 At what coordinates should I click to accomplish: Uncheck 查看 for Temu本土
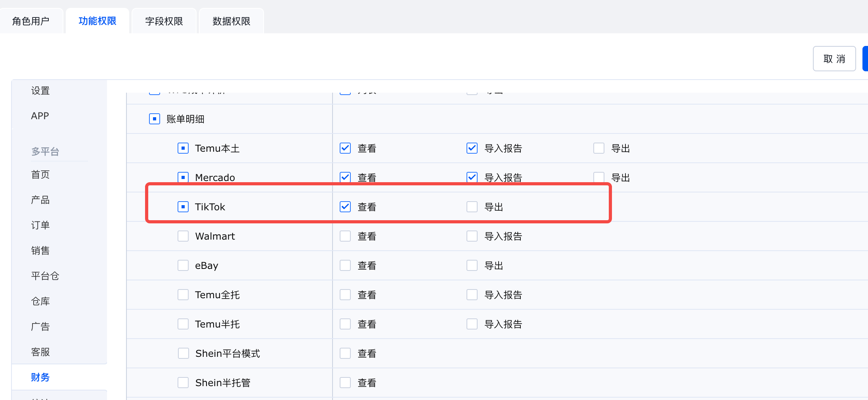click(345, 148)
